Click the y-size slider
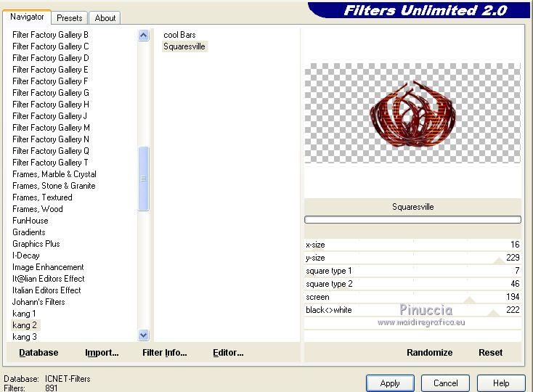Viewport: 533px width, 392px height. tap(412, 258)
